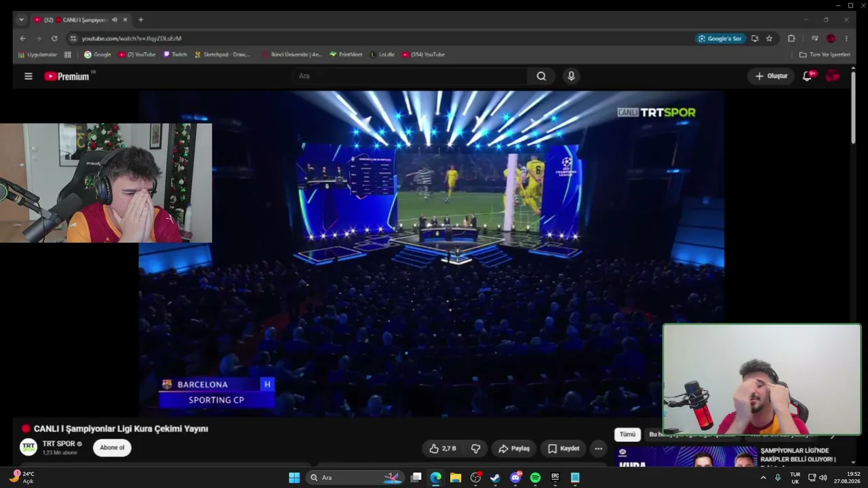Close the CANLI YouTube tab
Image resolution: width=868 pixels, height=488 pixels.
click(x=125, y=20)
